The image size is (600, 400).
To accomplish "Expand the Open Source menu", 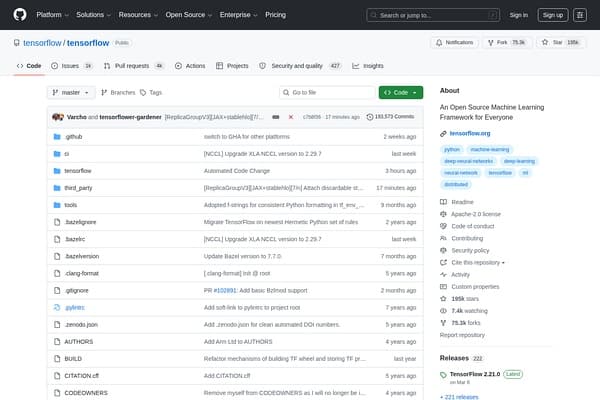I will [189, 15].
